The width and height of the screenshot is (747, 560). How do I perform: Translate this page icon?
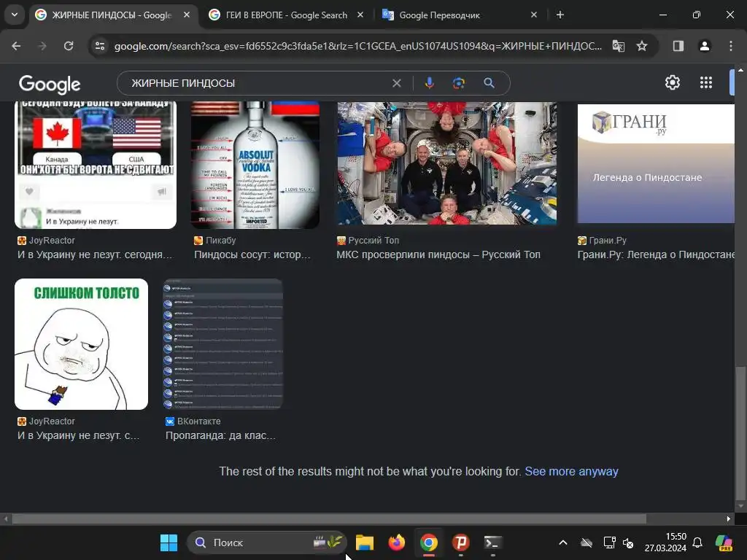coord(619,46)
